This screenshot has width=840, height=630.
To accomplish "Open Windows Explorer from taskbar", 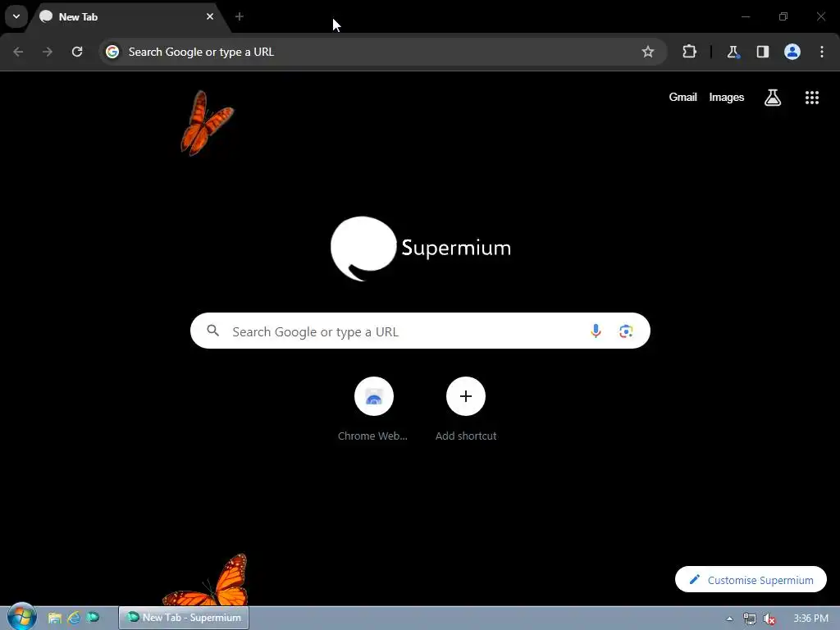I will 55,618.
